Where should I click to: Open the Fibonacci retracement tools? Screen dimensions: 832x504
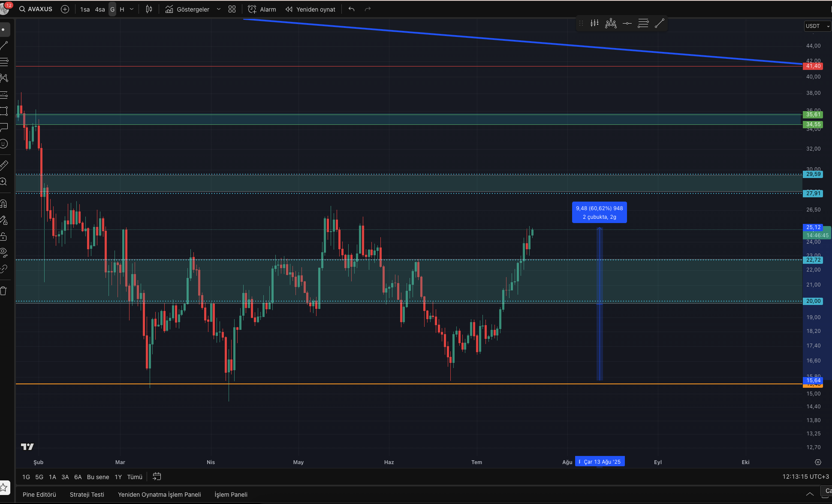[4, 62]
